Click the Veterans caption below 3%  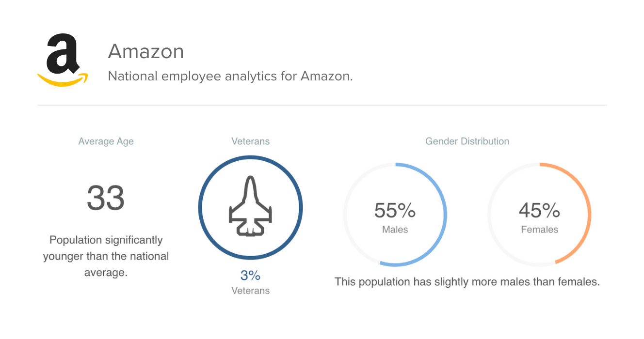tap(250, 291)
